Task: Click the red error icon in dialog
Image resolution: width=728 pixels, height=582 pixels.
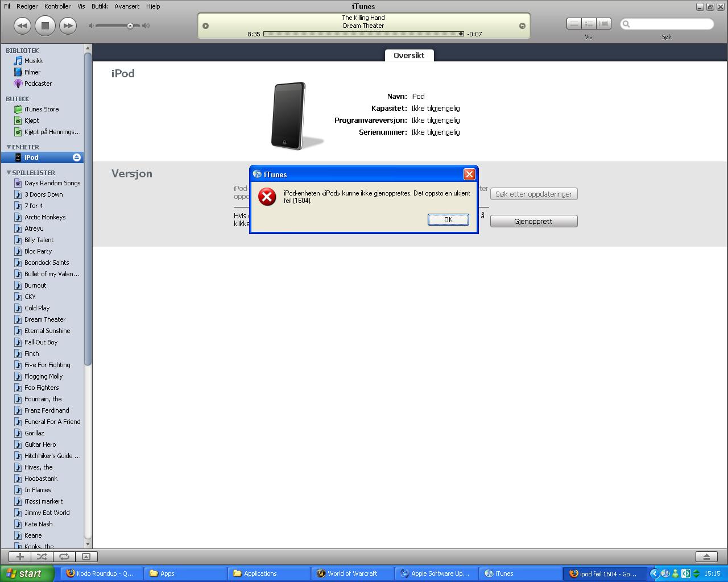Action: tap(267, 197)
